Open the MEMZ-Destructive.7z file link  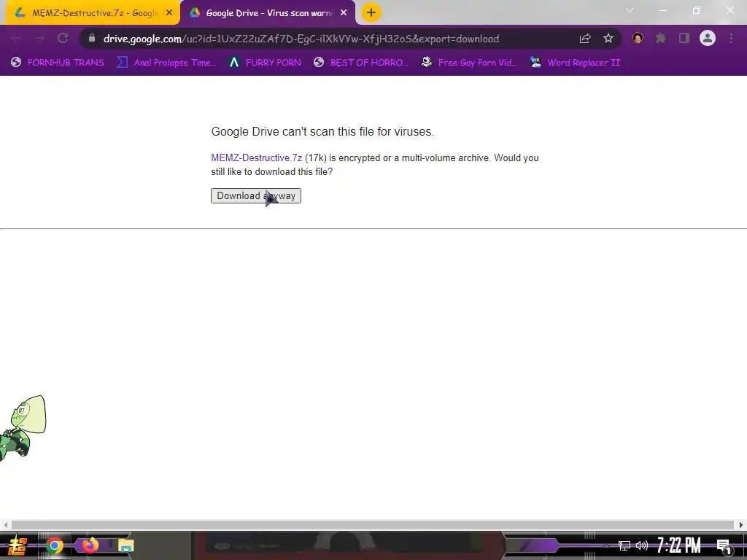[x=256, y=157]
